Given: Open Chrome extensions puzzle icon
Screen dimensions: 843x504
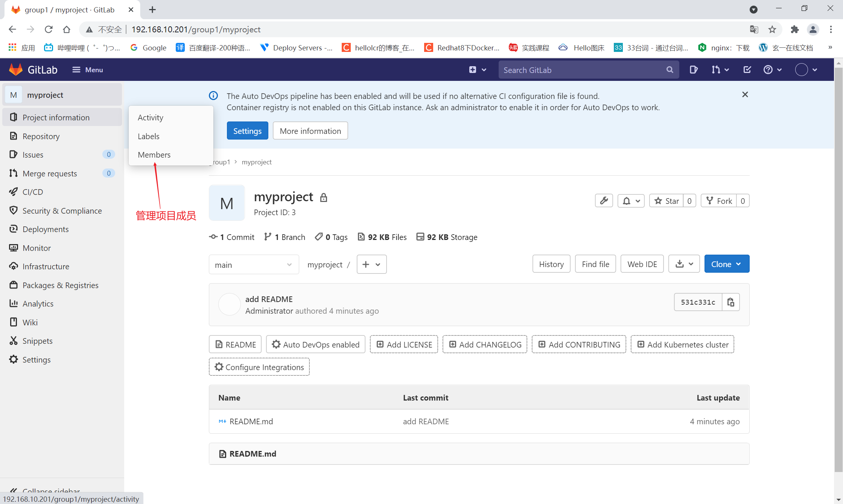Looking at the screenshot, I should (x=794, y=29).
